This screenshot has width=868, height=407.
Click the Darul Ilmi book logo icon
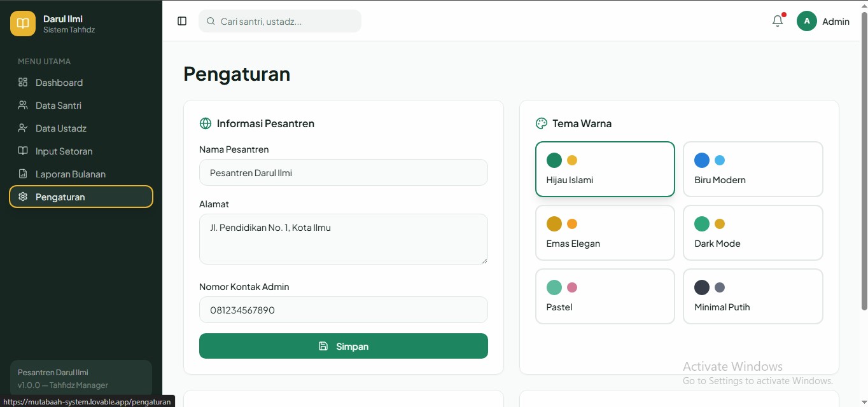point(23,24)
